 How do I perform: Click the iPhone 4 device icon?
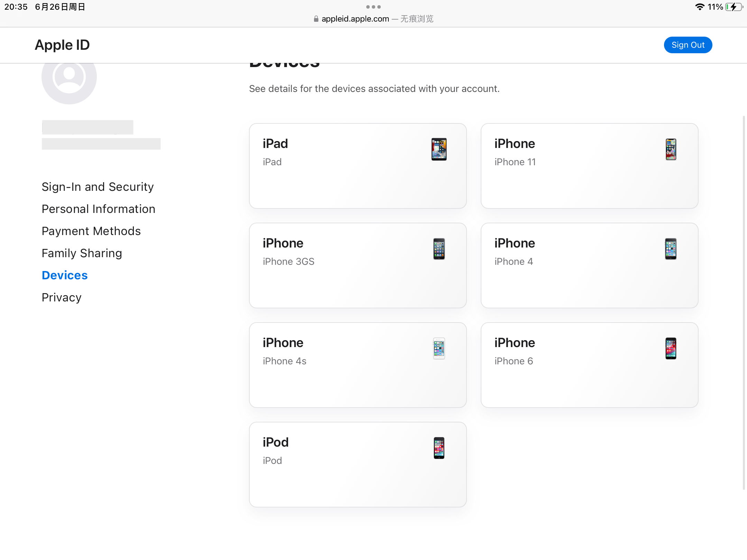click(671, 249)
